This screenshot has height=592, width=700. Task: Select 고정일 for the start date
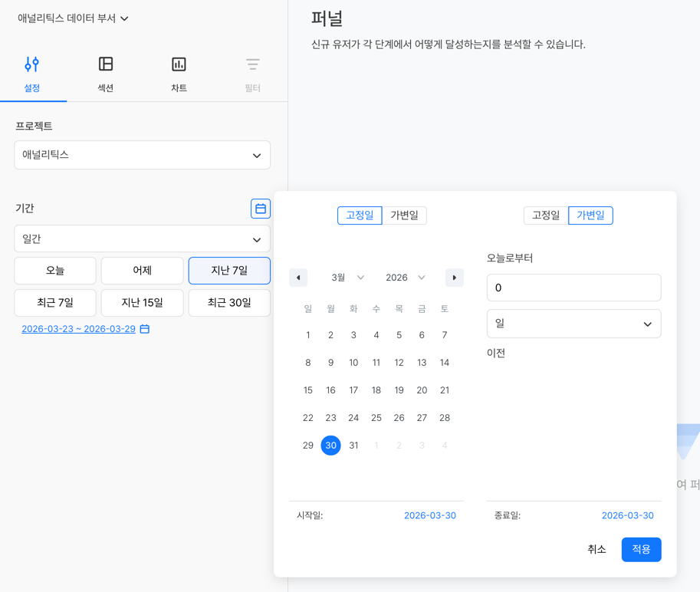(x=360, y=215)
